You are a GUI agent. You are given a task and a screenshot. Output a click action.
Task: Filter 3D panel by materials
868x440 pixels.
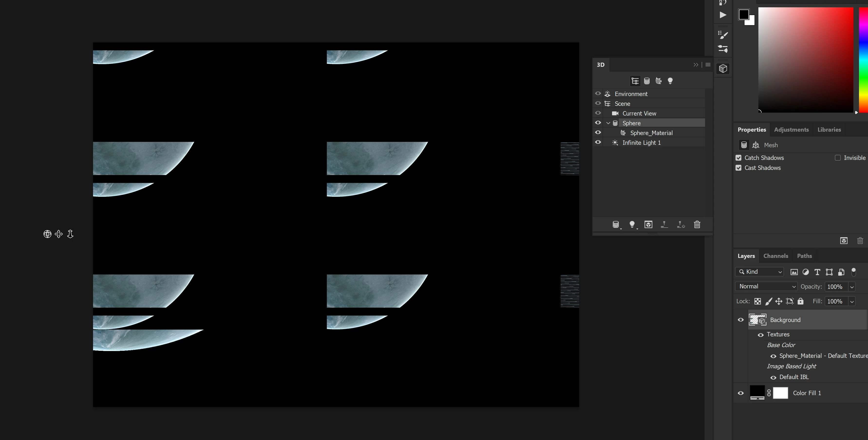click(658, 81)
